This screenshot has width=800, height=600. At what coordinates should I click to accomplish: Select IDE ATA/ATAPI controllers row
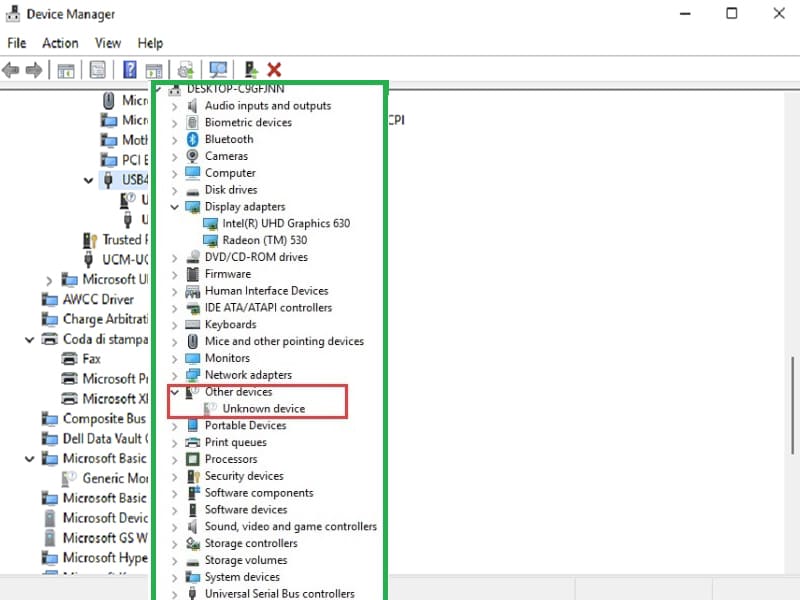pos(268,308)
